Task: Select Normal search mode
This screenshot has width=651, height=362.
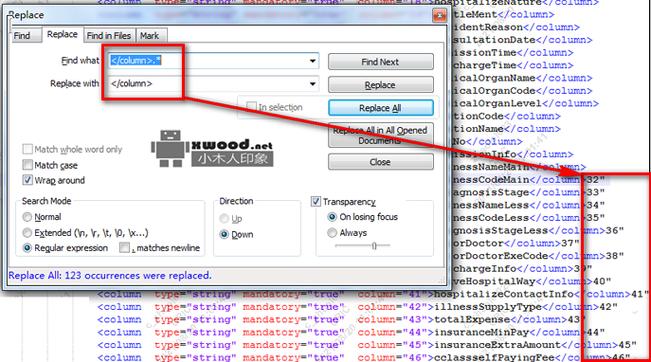Action: [x=27, y=217]
